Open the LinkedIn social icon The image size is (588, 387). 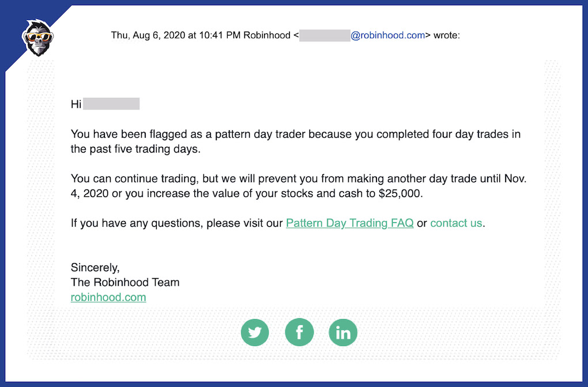click(x=343, y=332)
